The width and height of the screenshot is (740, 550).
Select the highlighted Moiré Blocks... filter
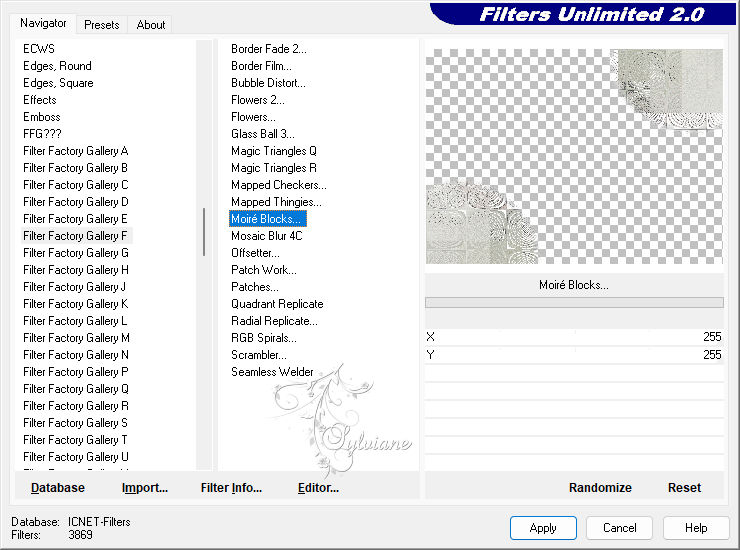coord(268,219)
